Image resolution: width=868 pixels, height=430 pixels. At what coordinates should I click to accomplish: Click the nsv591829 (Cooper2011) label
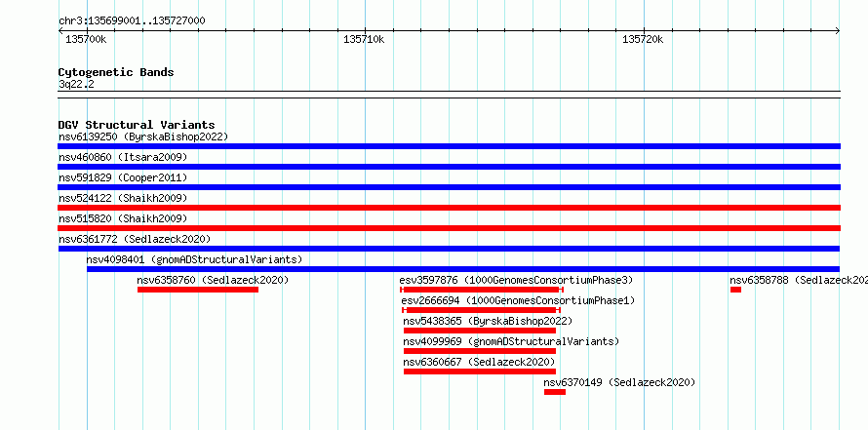[x=123, y=177]
